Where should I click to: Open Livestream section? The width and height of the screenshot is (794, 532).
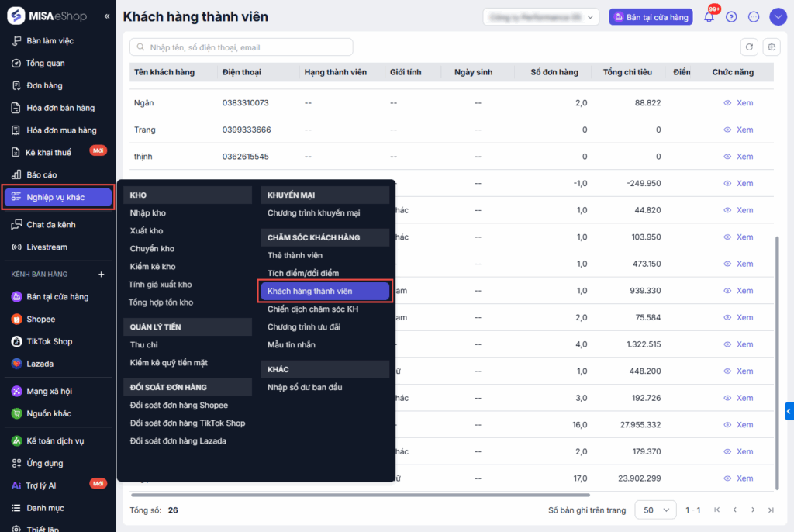coord(47,247)
